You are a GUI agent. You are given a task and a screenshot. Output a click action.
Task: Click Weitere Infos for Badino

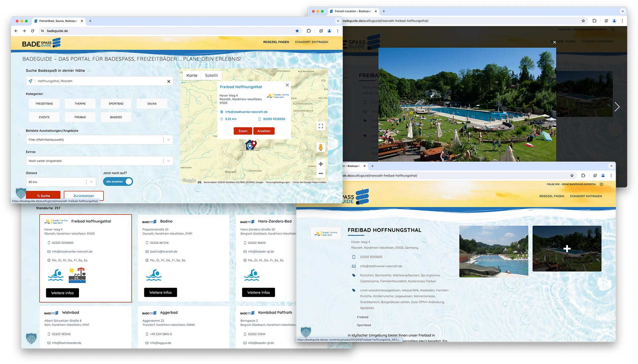click(160, 292)
